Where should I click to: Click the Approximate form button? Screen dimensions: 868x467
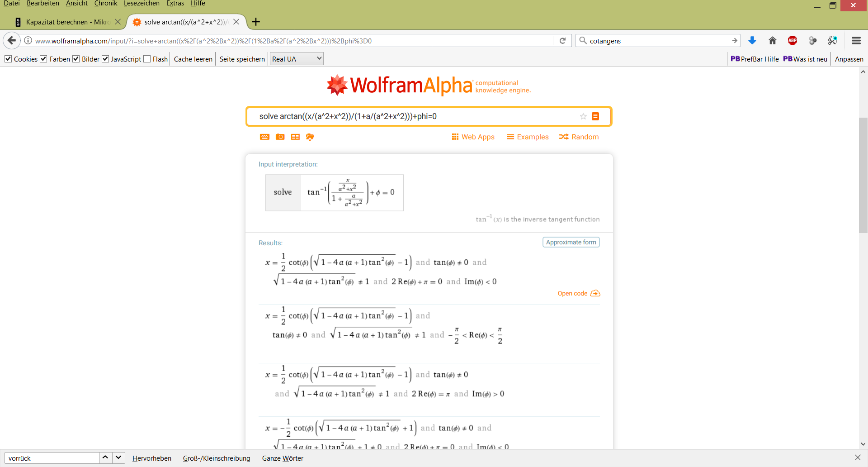pyautogui.click(x=571, y=242)
